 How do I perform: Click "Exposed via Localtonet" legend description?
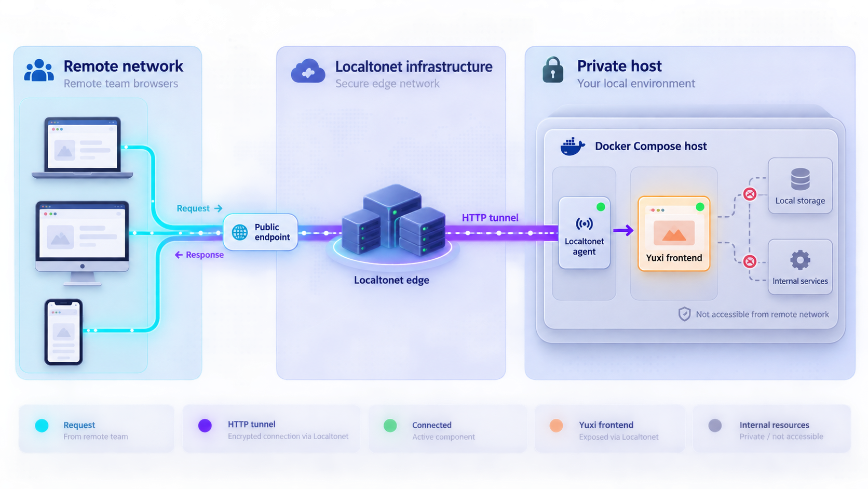pyautogui.click(x=618, y=437)
